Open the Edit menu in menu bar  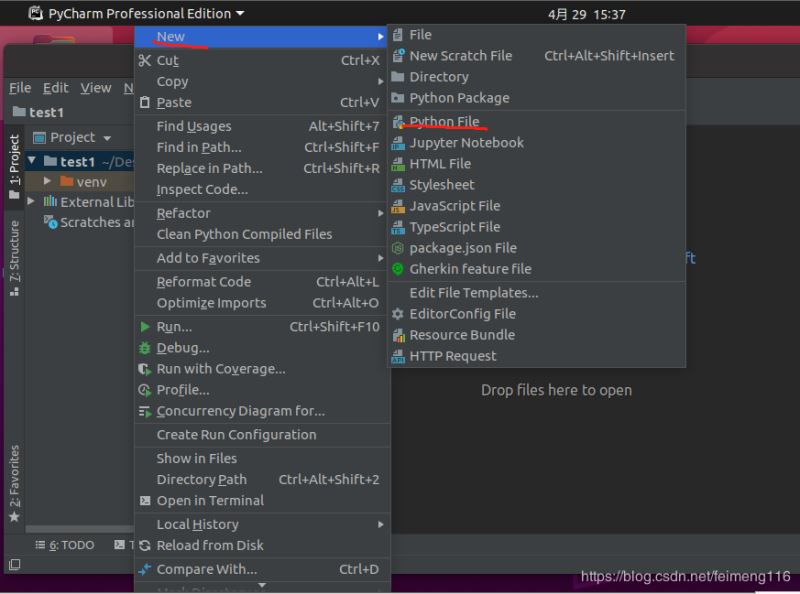pos(56,88)
